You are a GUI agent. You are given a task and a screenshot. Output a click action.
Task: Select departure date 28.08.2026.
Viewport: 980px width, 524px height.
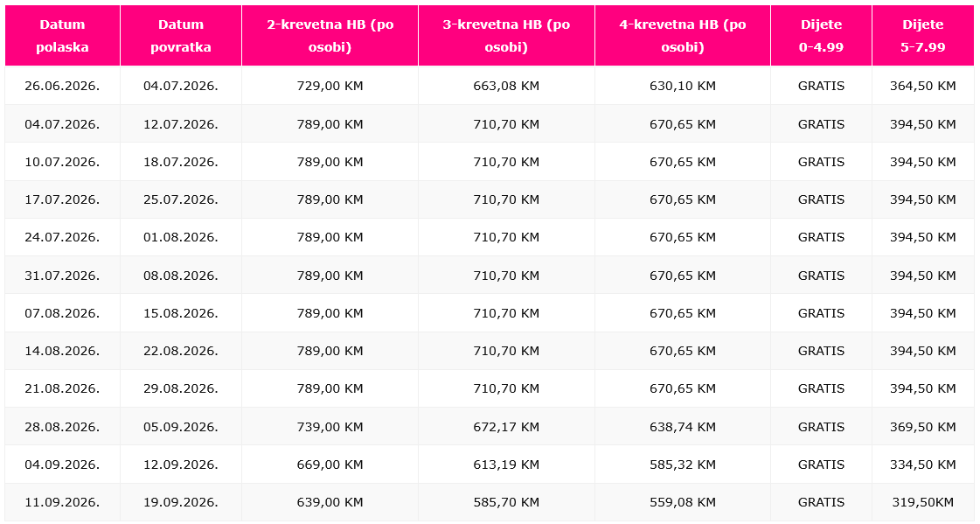(x=62, y=427)
